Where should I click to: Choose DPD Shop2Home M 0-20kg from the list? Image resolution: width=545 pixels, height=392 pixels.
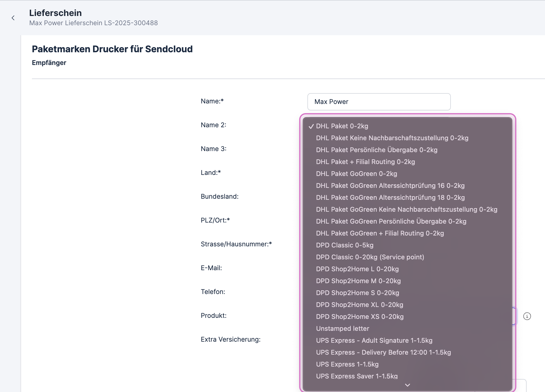pyautogui.click(x=358, y=281)
